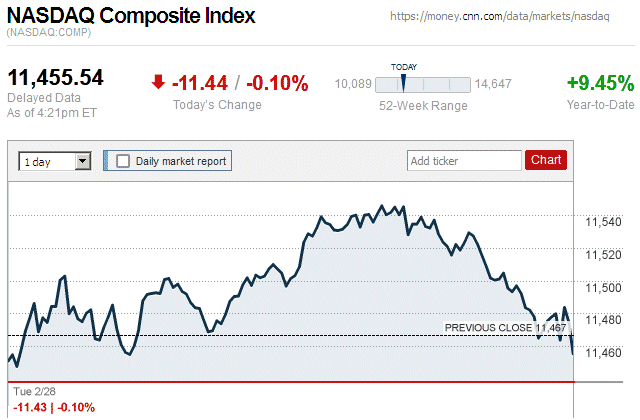Click the +9.45% year-to-date value
The image size is (640, 420).
[600, 83]
